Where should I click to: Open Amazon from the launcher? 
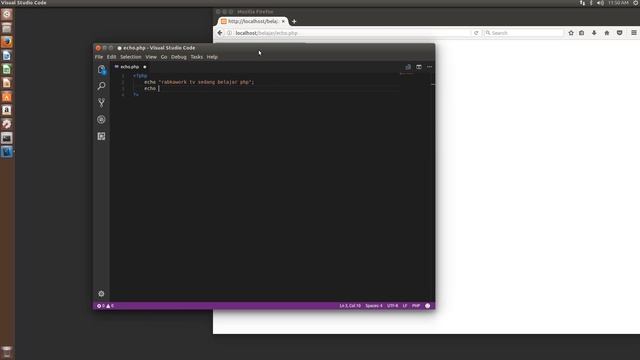coord(7,110)
